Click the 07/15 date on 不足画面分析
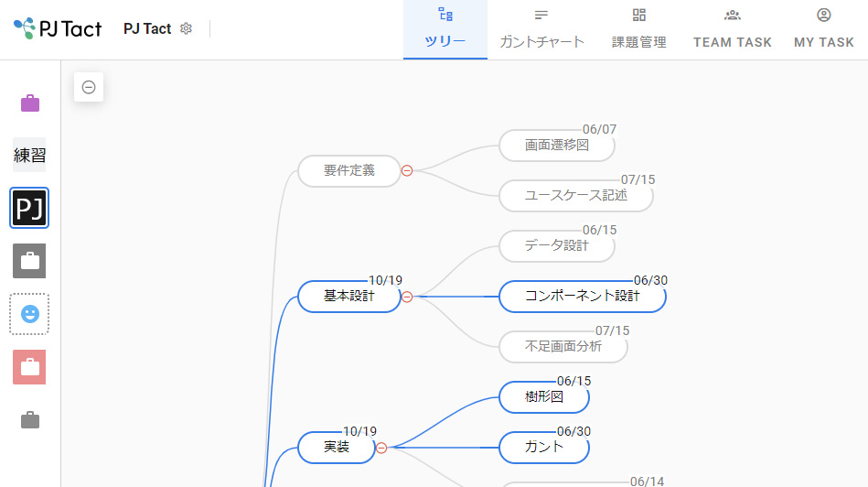 [x=612, y=330]
